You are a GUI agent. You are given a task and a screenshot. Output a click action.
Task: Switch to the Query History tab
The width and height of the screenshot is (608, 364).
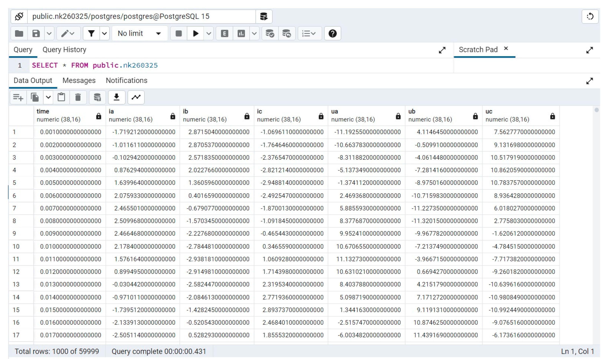point(64,50)
